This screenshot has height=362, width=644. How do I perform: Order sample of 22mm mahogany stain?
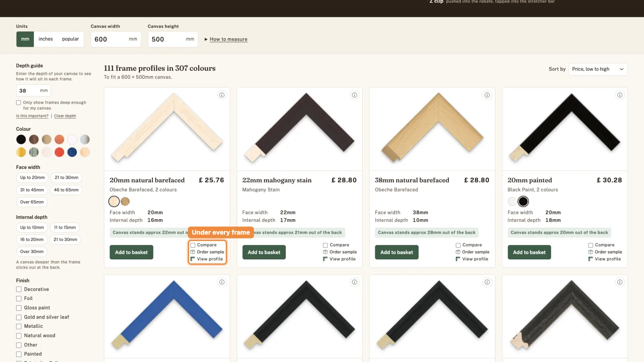pyautogui.click(x=340, y=252)
